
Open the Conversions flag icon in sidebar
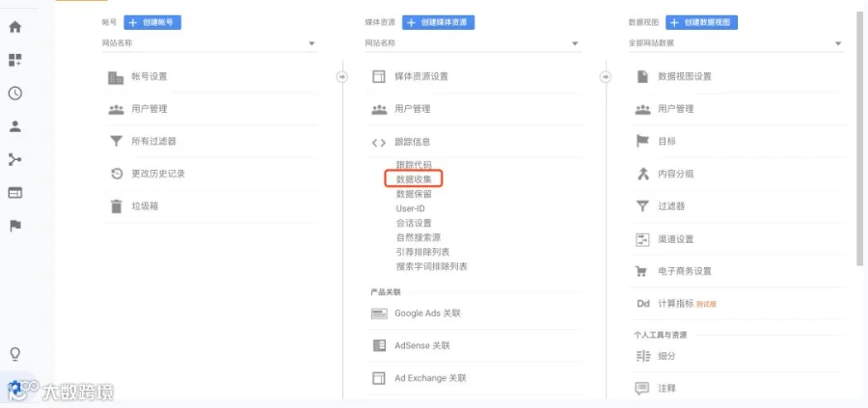(14, 226)
